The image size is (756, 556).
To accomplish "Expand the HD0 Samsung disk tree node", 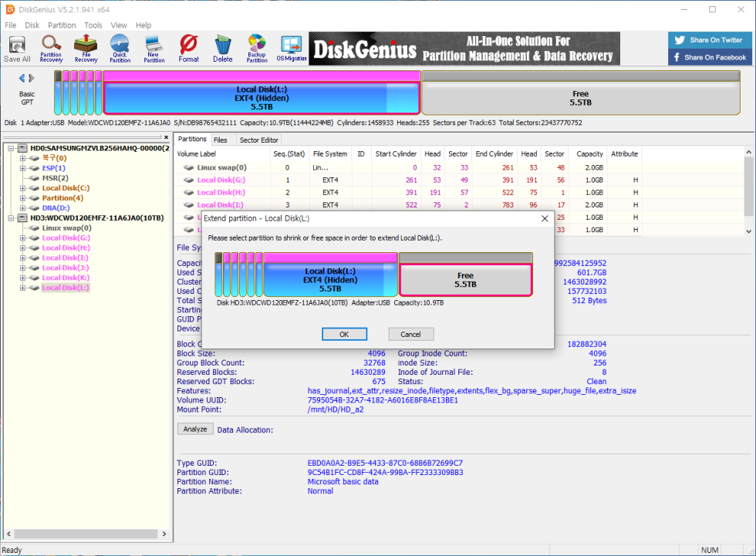I will point(11,148).
